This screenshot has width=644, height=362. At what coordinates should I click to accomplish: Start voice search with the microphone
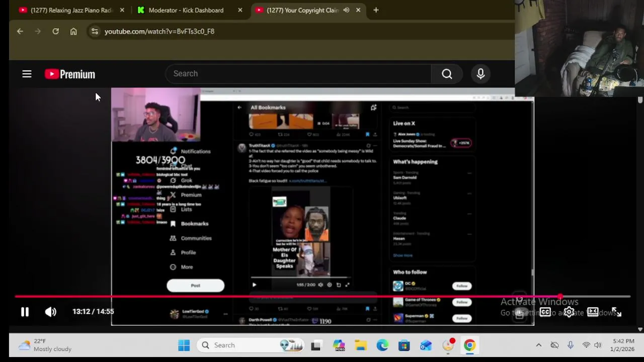480,74
